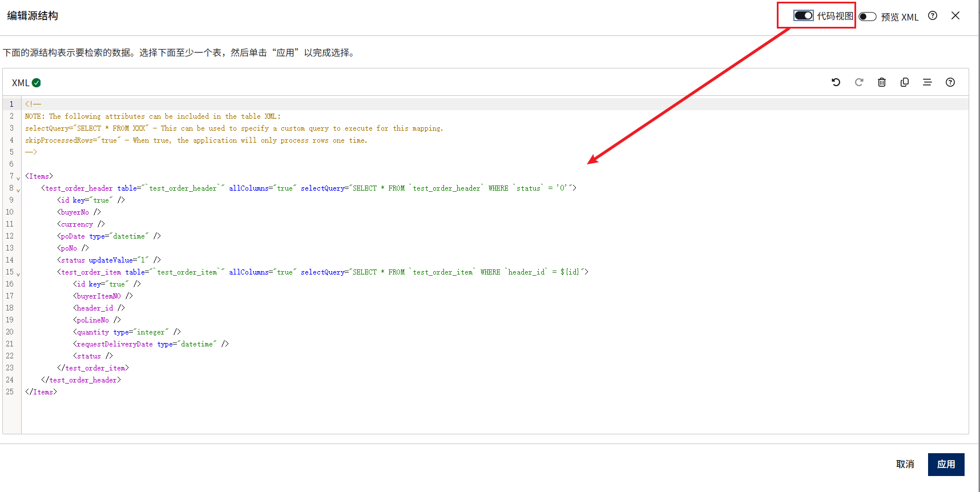The image size is (980, 492).
Task: Close the 编辑源结构 dialog
Action: click(955, 16)
